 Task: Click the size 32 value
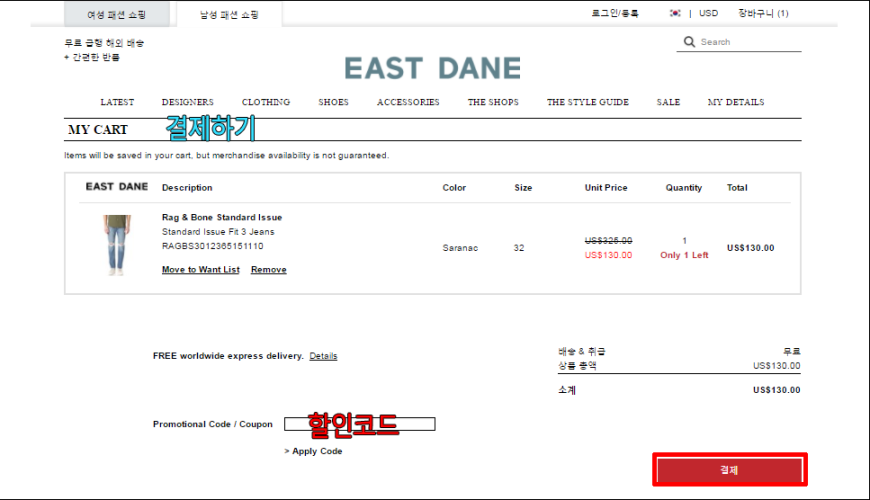point(519,248)
